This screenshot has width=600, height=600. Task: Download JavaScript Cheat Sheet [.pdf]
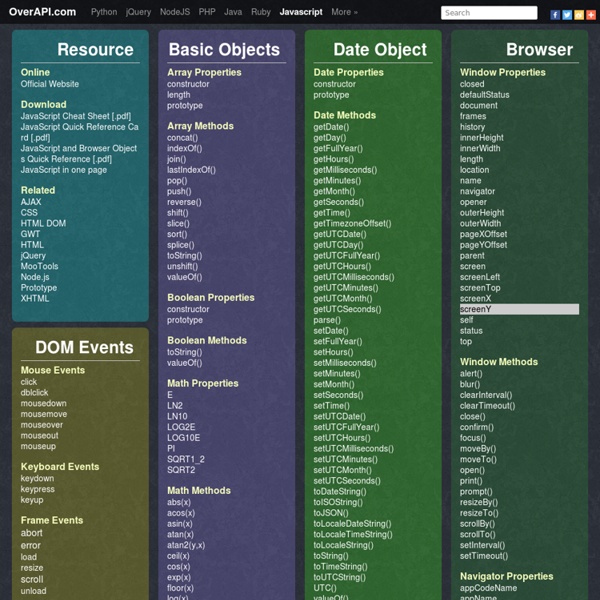coord(76,116)
